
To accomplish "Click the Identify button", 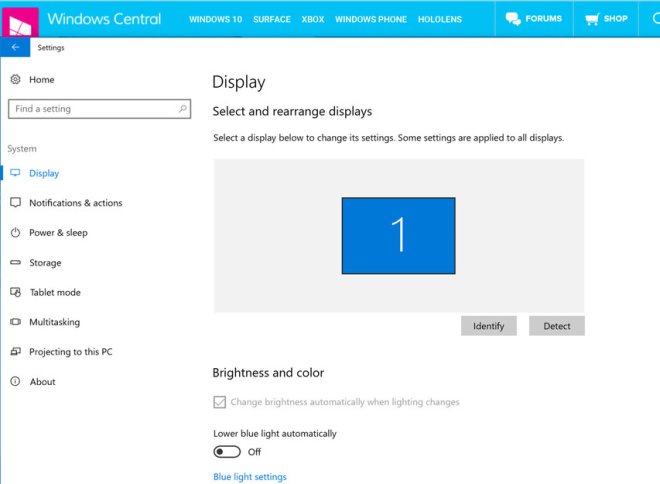I will [489, 326].
